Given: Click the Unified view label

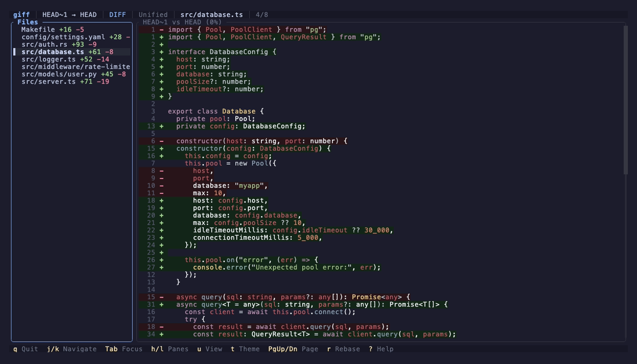Looking at the screenshot, I should click(153, 15).
